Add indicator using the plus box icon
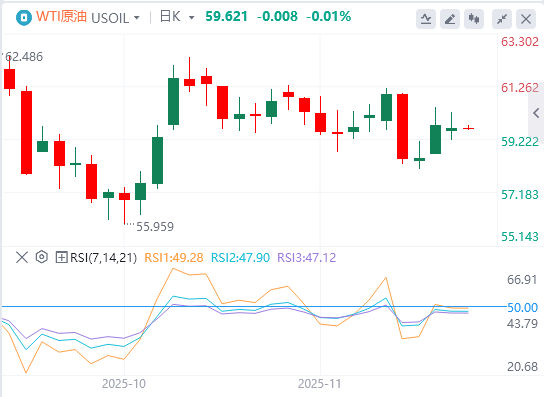 61,257
